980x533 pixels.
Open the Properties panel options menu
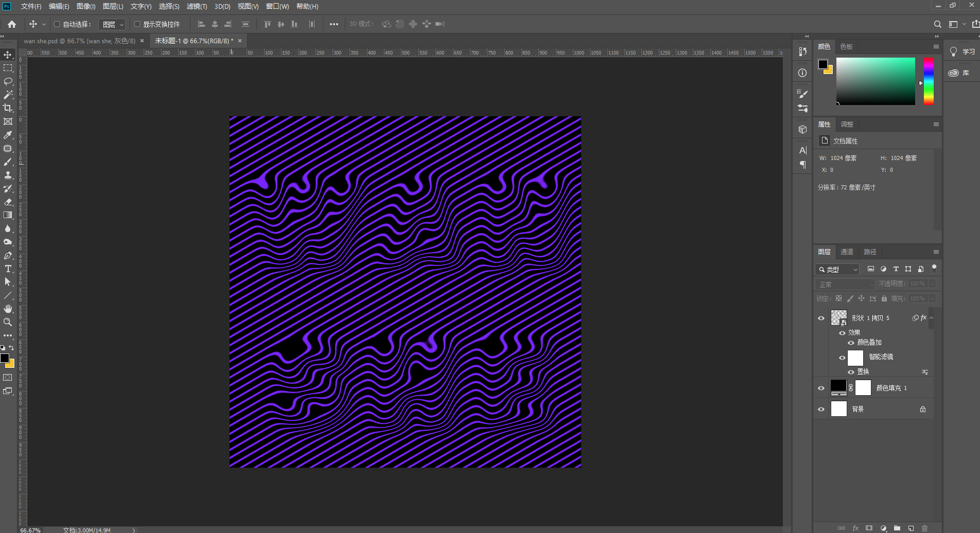pos(936,124)
